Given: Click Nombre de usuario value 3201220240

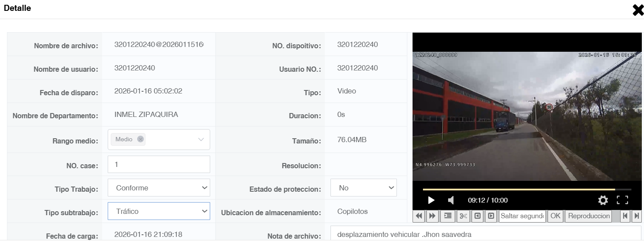Looking at the screenshot, I should (x=135, y=68).
